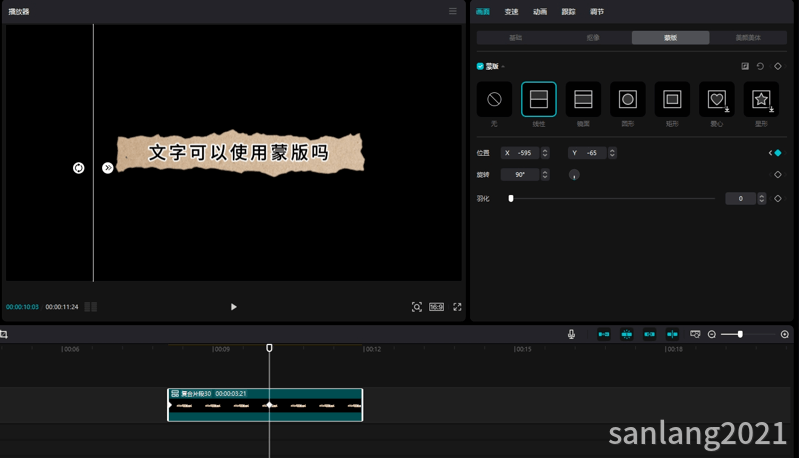Click the feather value stepper arrows
The image size is (799, 458).
(761, 199)
